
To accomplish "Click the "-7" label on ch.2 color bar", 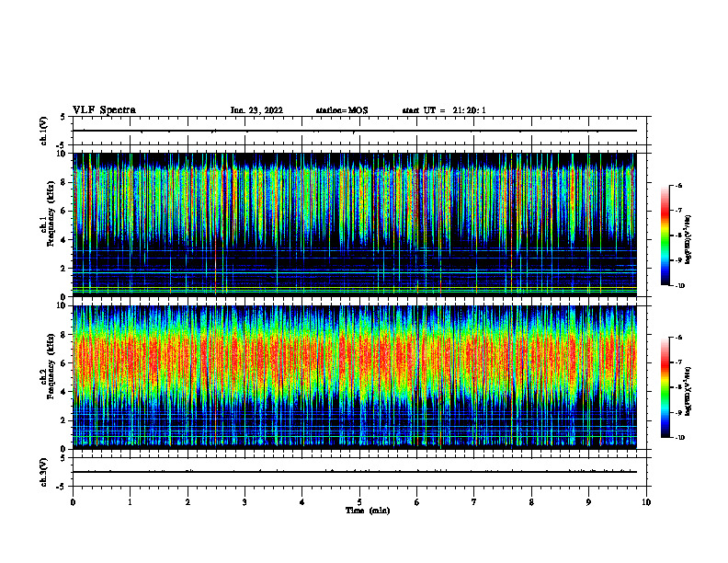I will click(x=679, y=362).
